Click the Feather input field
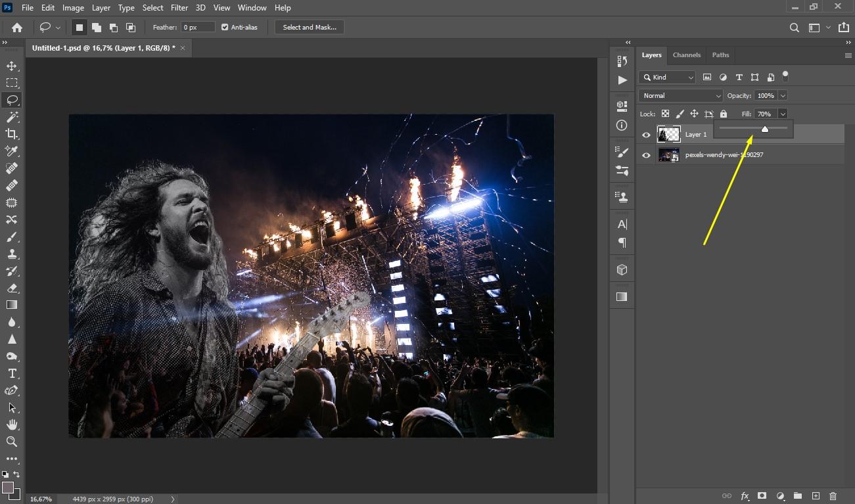Screen dimensions: 855x504 pyautogui.click(x=198, y=27)
